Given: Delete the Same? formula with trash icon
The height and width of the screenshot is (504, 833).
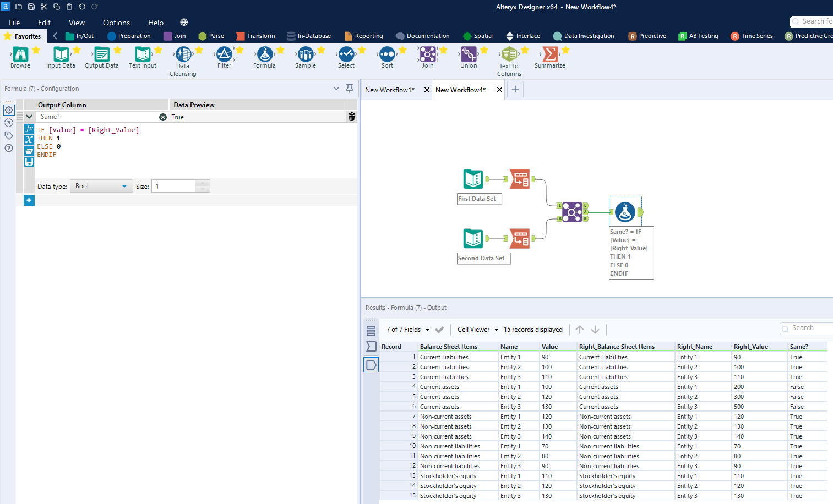Looking at the screenshot, I should click(x=352, y=117).
